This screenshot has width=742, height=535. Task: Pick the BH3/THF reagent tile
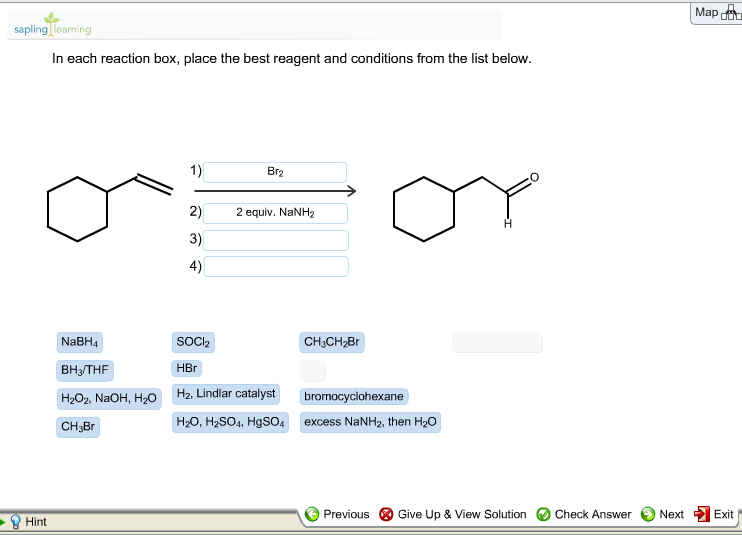pyautogui.click(x=85, y=370)
